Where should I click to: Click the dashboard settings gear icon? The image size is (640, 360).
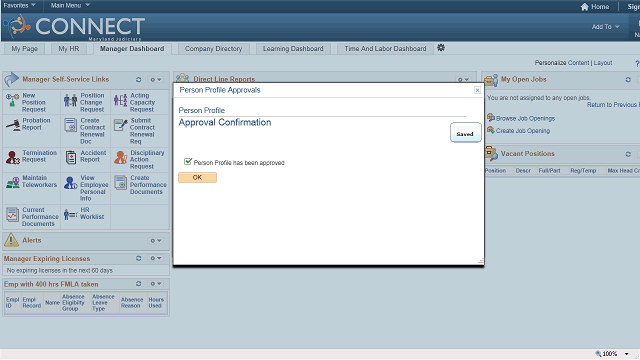pyautogui.click(x=441, y=48)
